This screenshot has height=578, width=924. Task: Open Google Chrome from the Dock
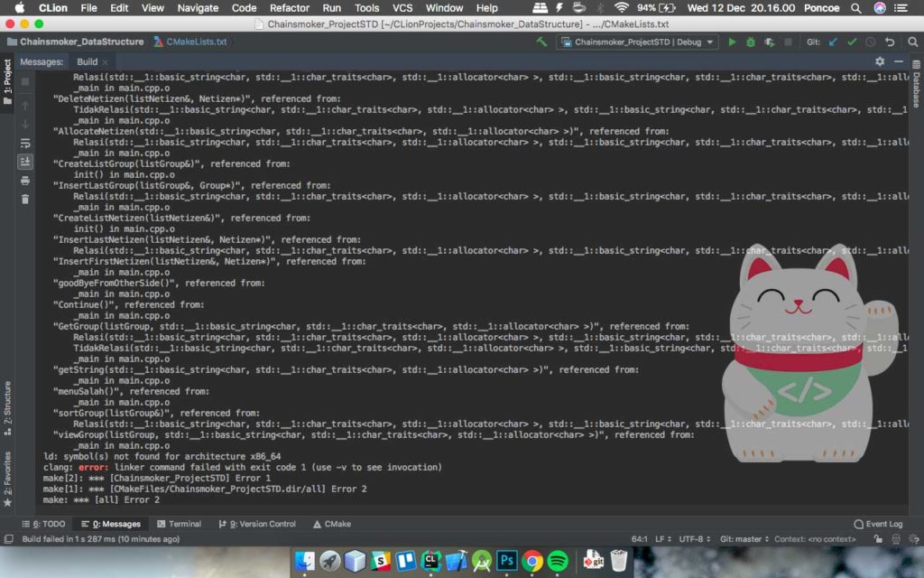click(x=532, y=561)
